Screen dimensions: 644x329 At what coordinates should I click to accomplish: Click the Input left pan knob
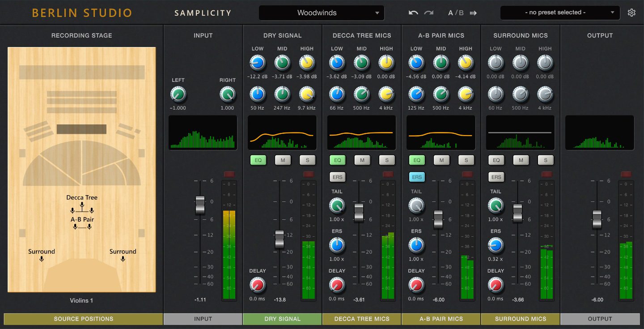178,94
